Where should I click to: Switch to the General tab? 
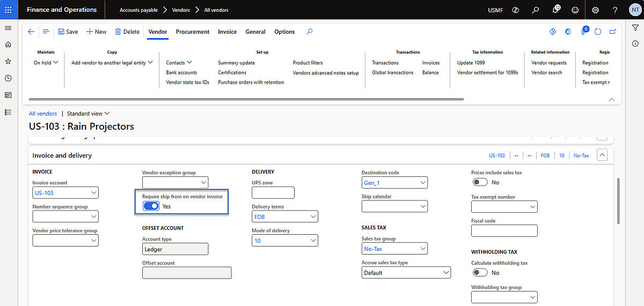tap(255, 32)
